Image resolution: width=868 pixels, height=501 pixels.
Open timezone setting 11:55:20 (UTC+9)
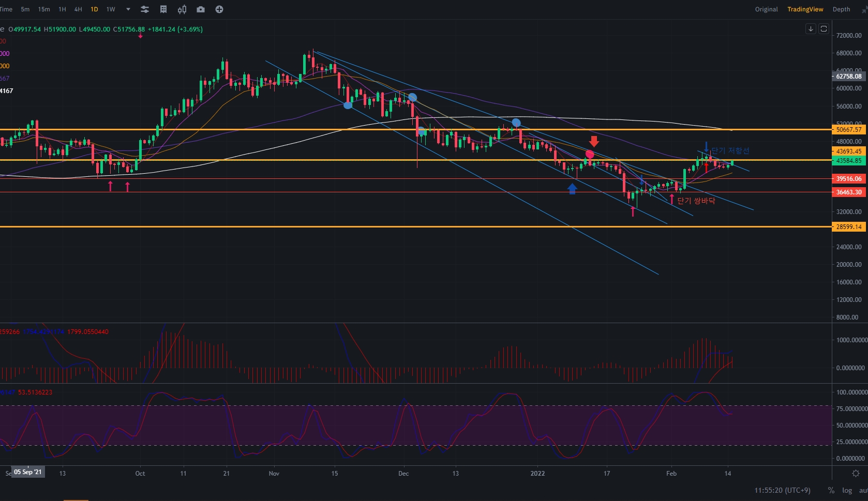(782, 490)
